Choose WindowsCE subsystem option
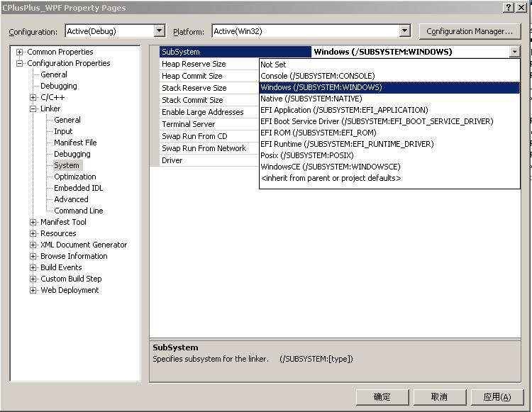Viewport: 532px width, 412px height. 389,167
